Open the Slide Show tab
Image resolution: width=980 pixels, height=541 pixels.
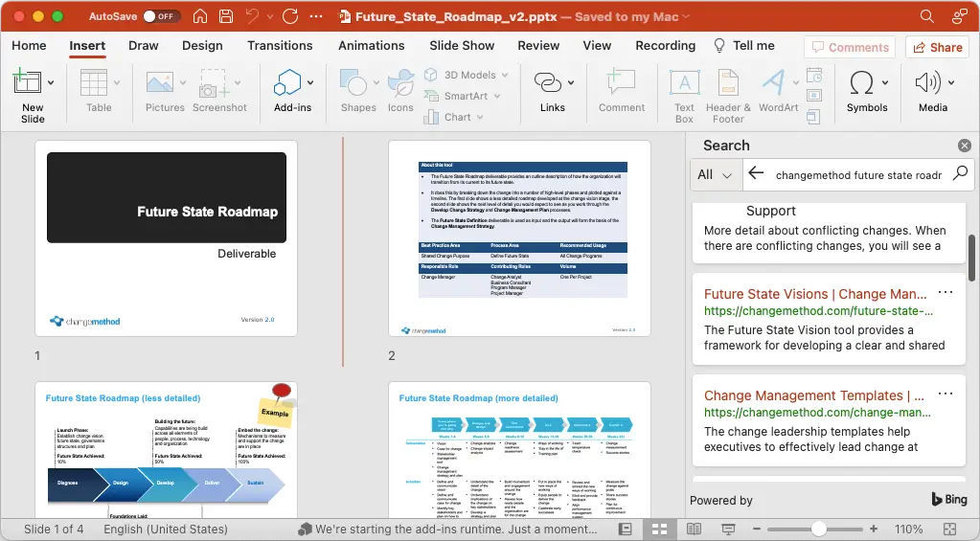tap(462, 46)
